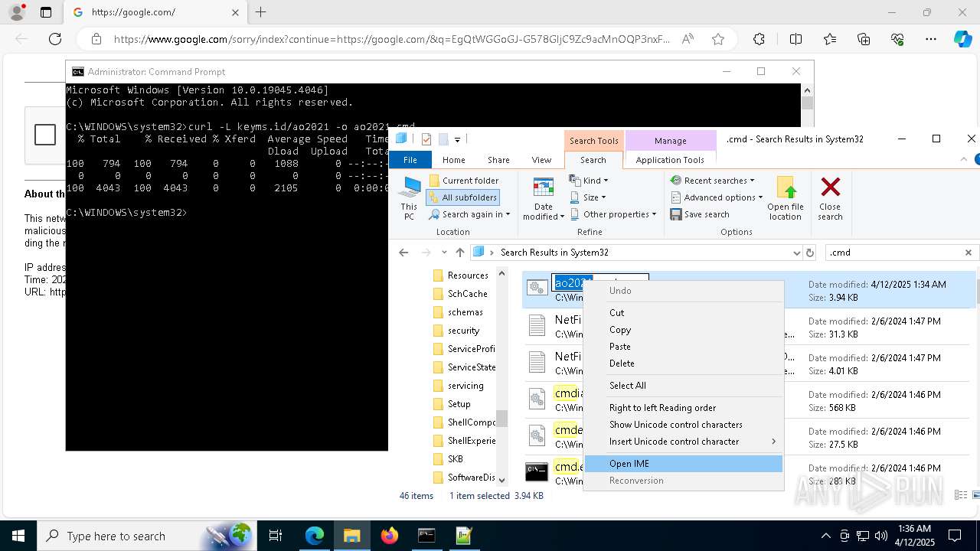980x551 pixels.
Task: Click Save search in ribbon
Action: click(700, 214)
